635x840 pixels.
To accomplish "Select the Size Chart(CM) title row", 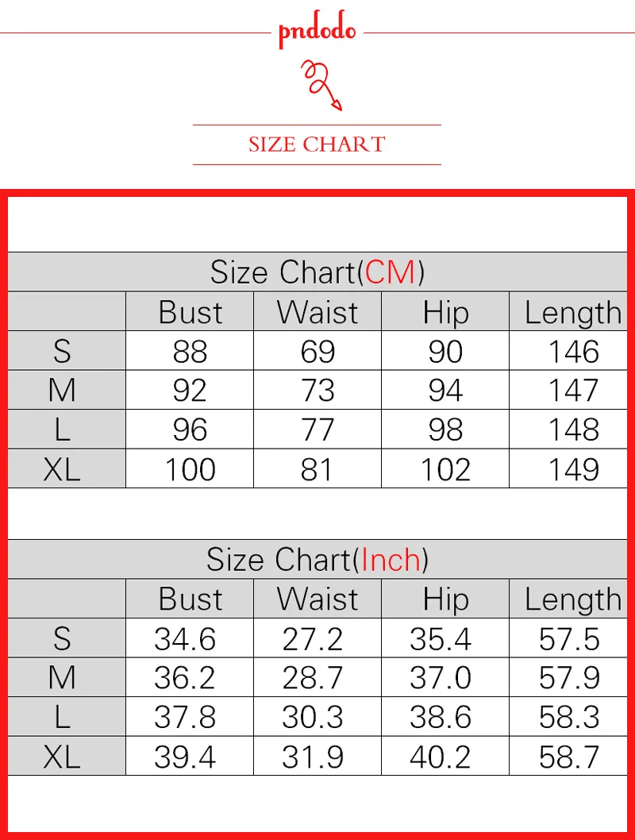I will coord(317,272).
